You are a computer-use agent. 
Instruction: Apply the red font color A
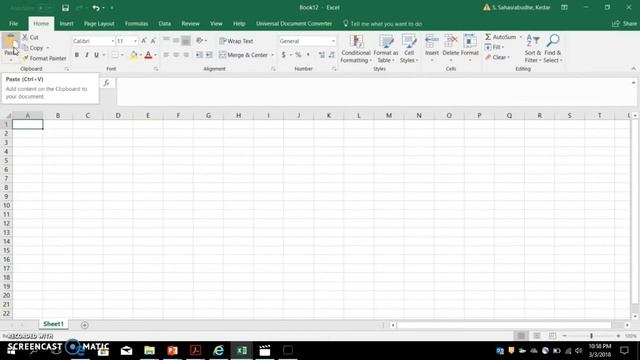pyautogui.click(x=148, y=55)
